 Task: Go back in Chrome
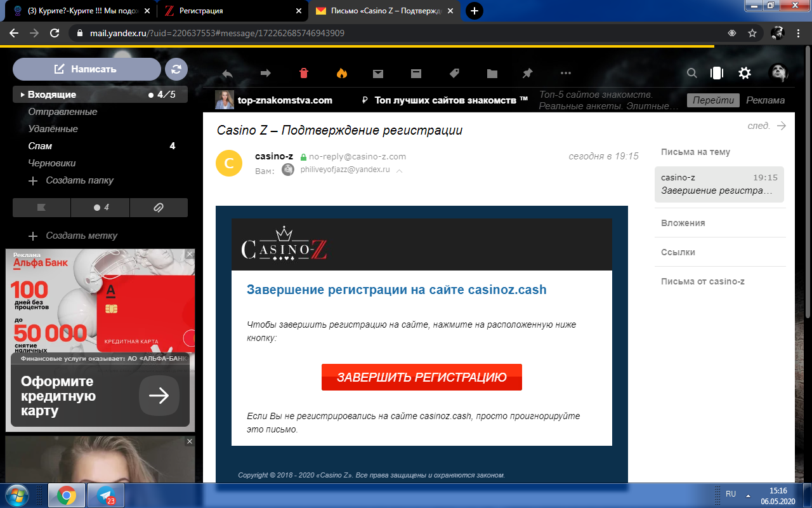click(14, 33)
